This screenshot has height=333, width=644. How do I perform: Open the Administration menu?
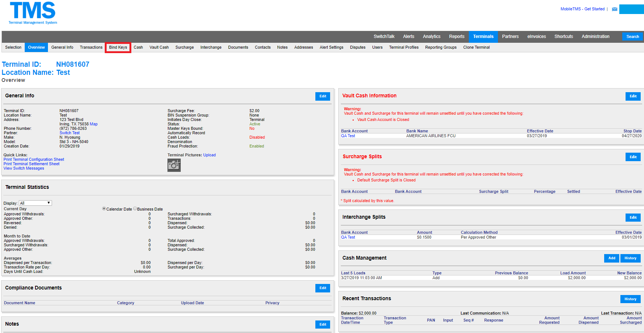click(x=596, y=37)
